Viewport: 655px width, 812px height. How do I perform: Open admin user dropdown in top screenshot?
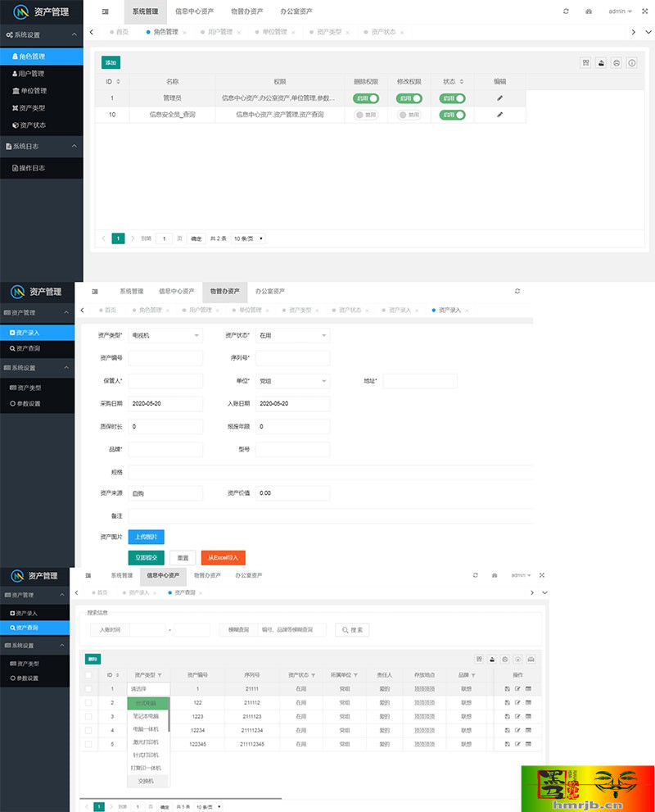[620, 11]
